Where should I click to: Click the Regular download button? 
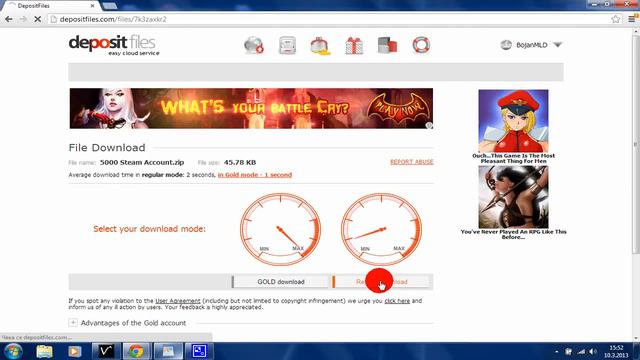pyautogui.click(x=381, y=282)
